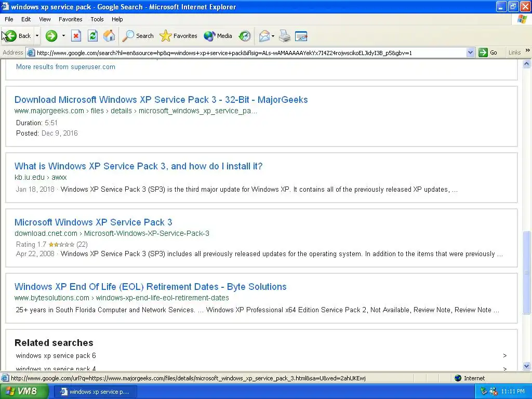The image size is (532, 399).
Task: Refresh the page with the Refresh icon
Action: tap(92, 36)
